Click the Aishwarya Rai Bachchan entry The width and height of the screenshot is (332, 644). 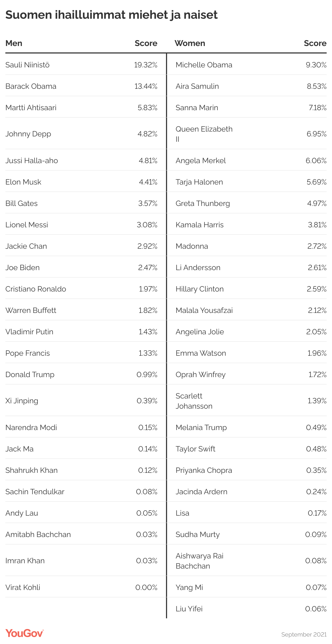[x=199, y=561]
